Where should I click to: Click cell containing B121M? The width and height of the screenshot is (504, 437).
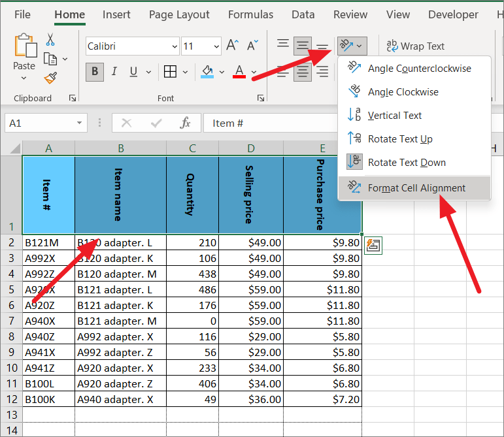(48, 242)
